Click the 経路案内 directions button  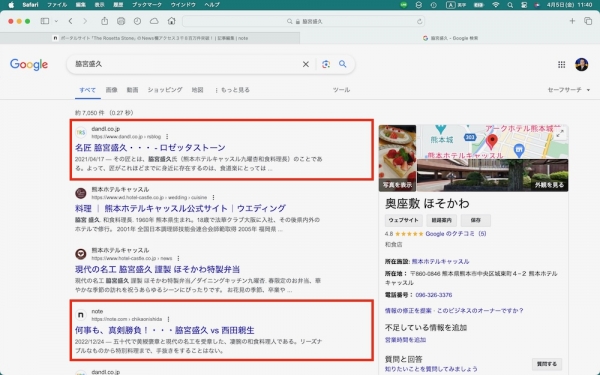click(442, 220)
